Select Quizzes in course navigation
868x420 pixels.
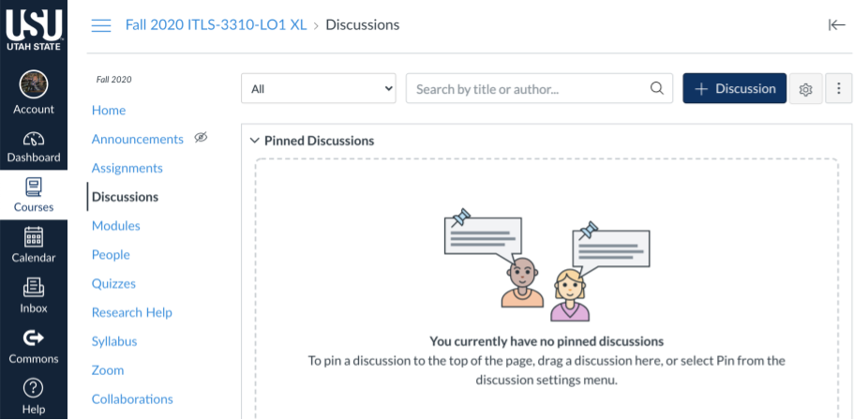coord(113,283)
